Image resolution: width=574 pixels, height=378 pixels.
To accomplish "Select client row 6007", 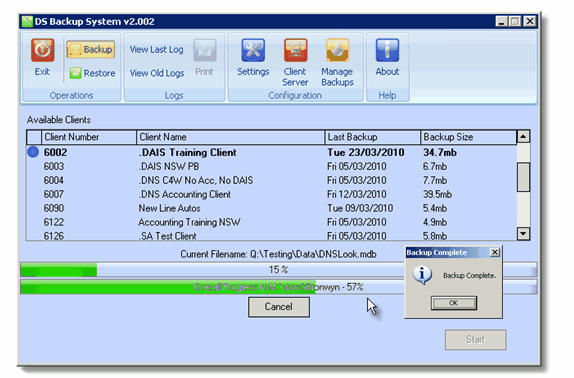I will [272, 194].
